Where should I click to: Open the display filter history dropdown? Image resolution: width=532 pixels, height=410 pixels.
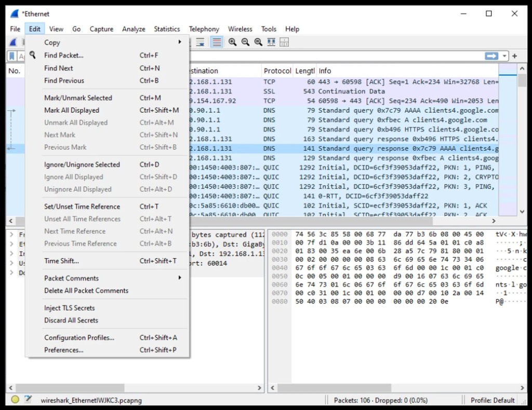point(504,56)
